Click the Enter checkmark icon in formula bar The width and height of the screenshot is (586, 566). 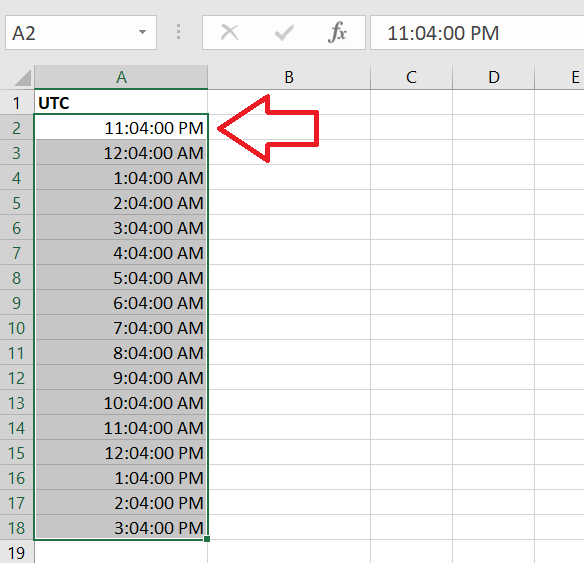[284, 33]
